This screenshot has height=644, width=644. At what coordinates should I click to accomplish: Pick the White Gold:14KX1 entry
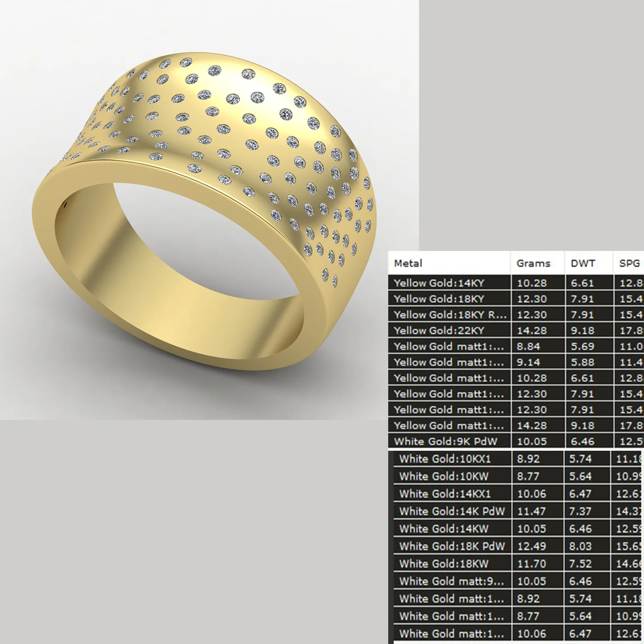[x=445, y=494]
